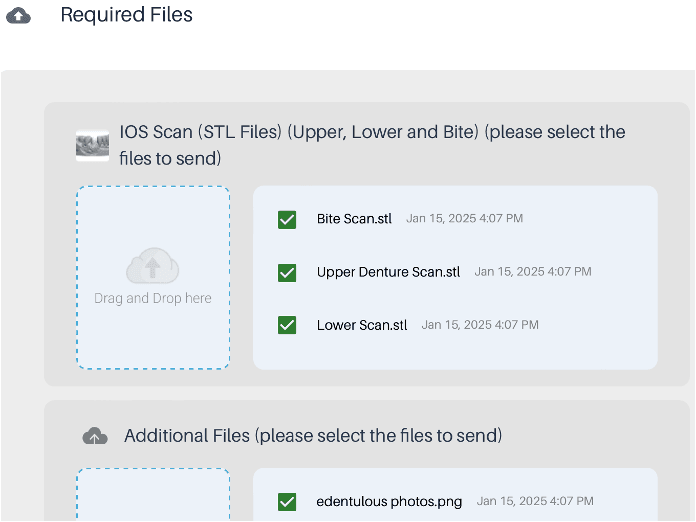Click the Upper Denture Scan.stl file name

(x=388, y=272)
